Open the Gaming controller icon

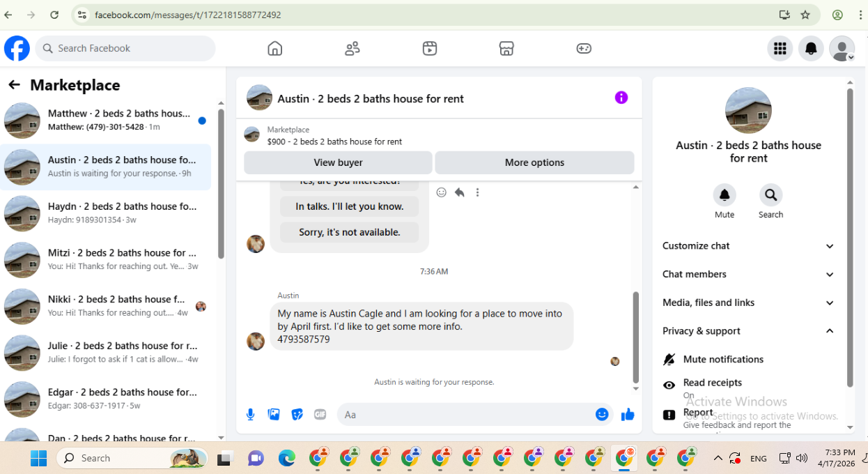click(584, 48)
